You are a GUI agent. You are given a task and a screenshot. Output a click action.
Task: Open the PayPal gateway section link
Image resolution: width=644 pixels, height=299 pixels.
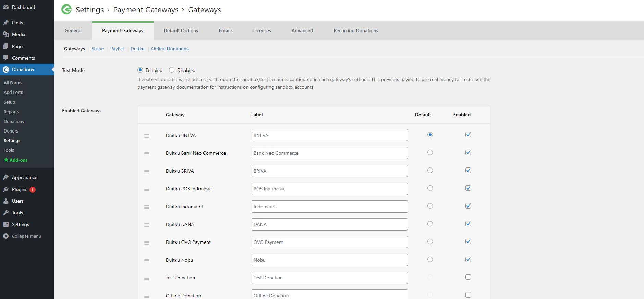click(x=117, y=49)
